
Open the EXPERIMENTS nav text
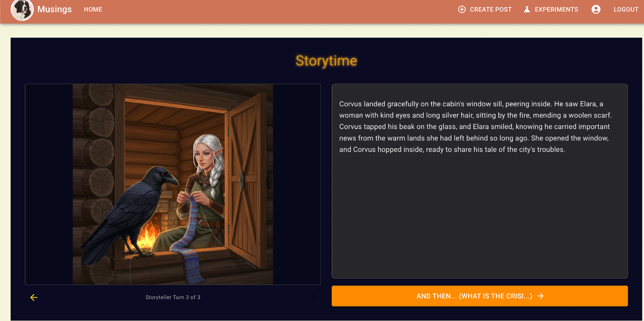pyautogui.click(x=556, y=10)
